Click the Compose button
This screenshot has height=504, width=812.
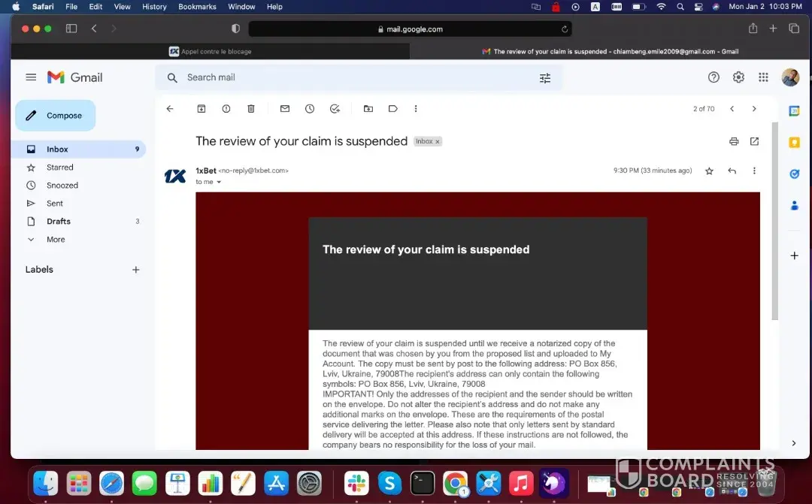coord(56,116)
